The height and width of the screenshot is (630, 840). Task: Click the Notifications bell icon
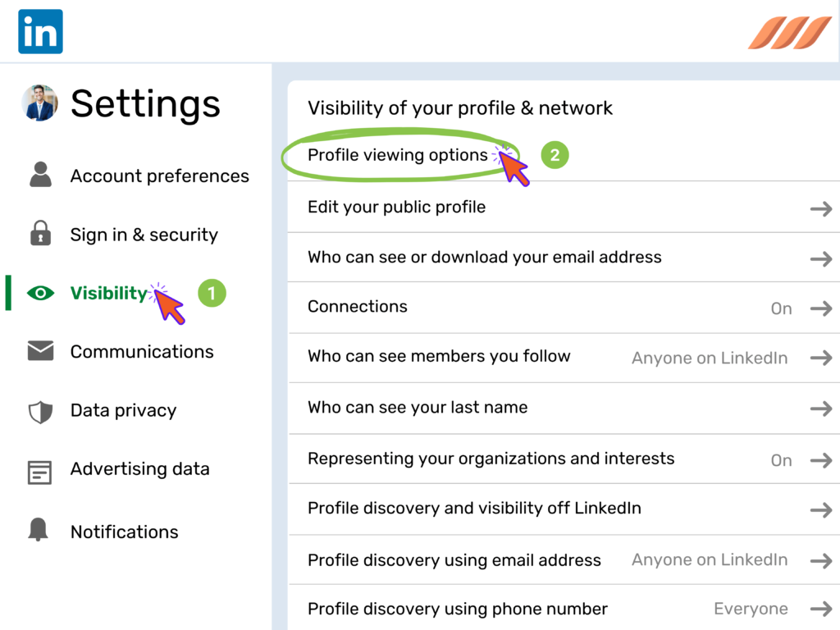click(39, 532)
